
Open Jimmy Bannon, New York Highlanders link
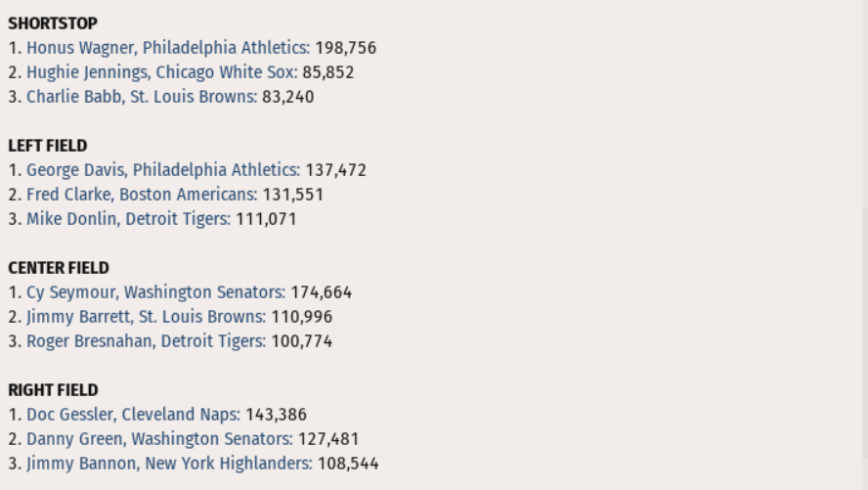click(x=168, y=464)
